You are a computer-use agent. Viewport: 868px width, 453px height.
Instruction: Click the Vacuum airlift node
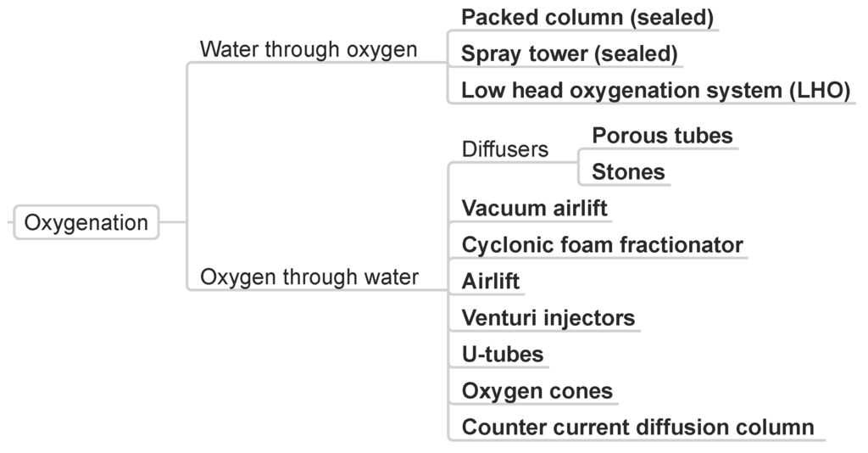534,208
